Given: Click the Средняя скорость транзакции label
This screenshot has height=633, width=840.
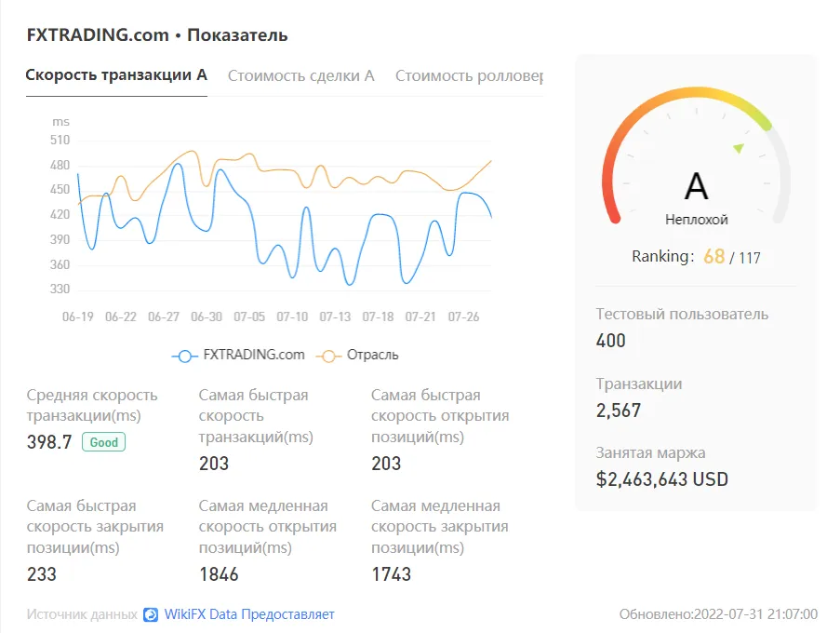Looking at the screenshot, I should [92, 405].
